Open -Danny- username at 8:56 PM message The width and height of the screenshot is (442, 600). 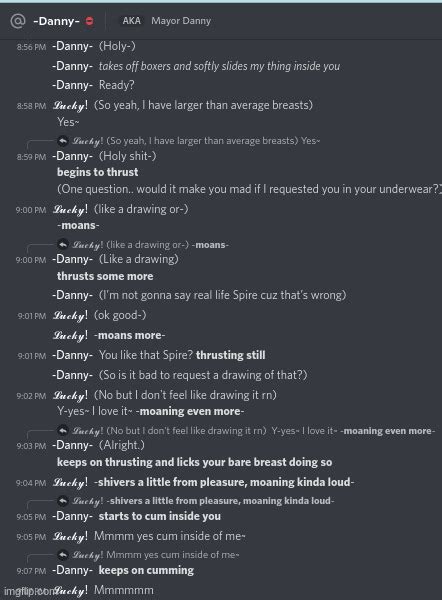pyautogui.click(x=72, y=46)
